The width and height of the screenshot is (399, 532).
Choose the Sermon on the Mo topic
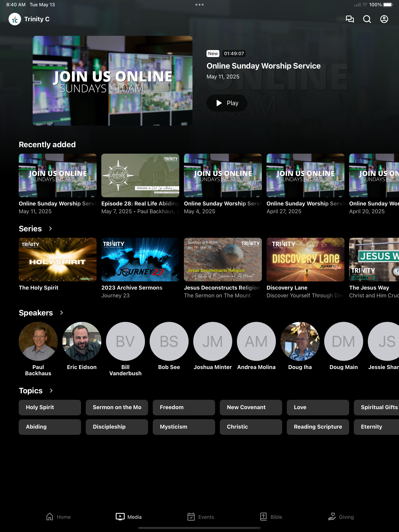pyautogui.click(x=117, y=407)
